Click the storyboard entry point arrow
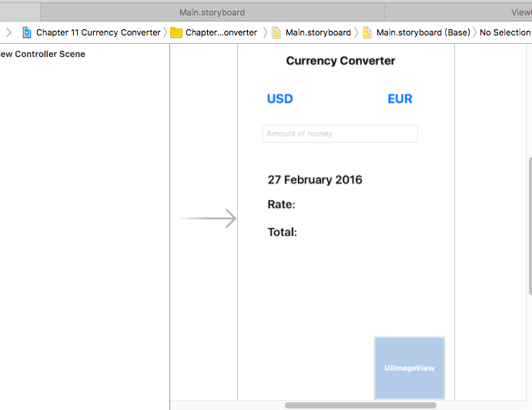532x410 pixels. (x=208, y=219)
